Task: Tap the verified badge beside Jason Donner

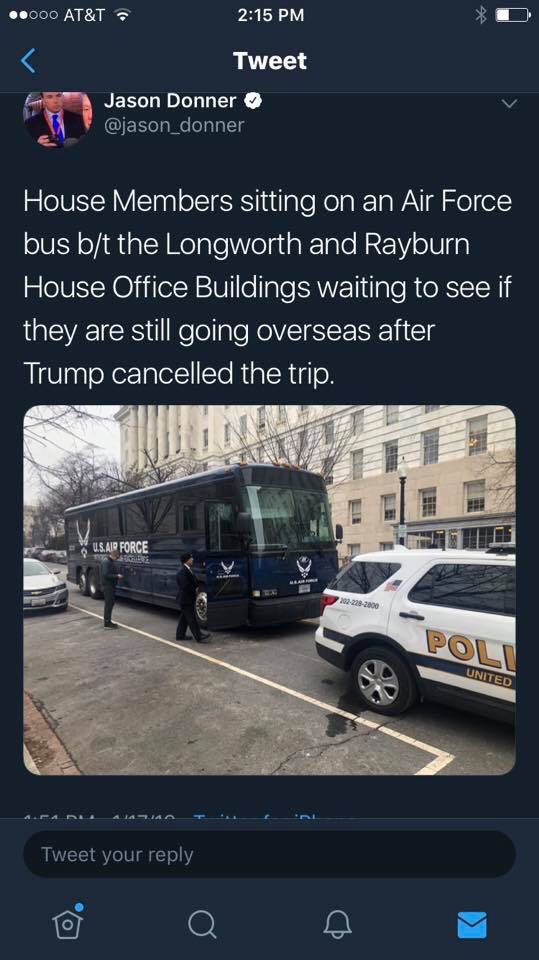Action: coord(254,101)
